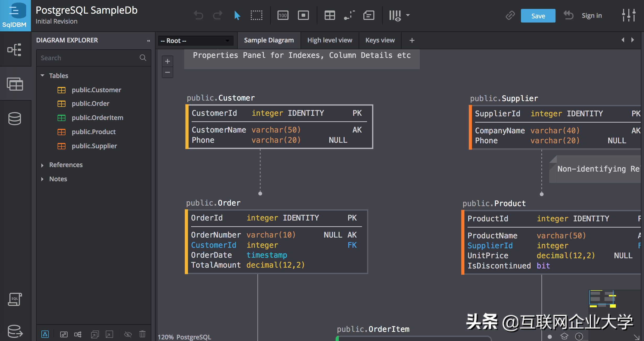
Task: Select the public.Customer table header on canvas
Action: tap(221, 98)
